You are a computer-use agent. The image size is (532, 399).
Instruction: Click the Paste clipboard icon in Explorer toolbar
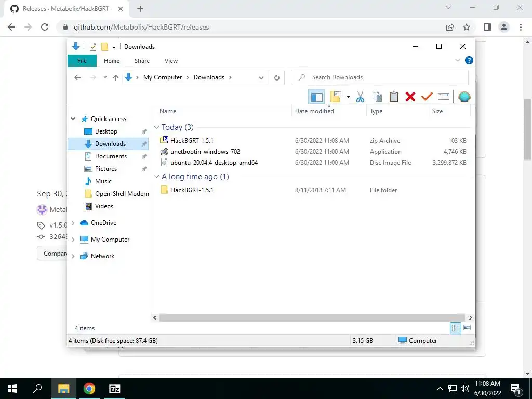pyautogui.click(x=394, y=97)
